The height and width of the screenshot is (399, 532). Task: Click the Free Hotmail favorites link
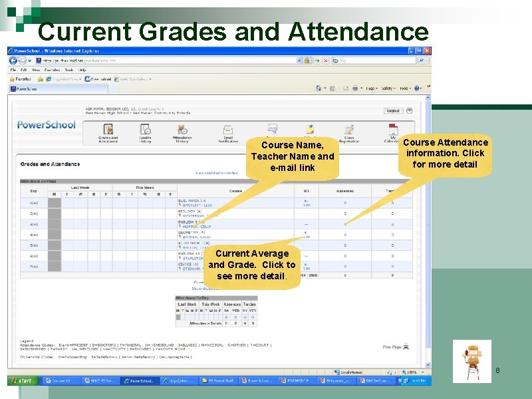[x=98, y=79]
